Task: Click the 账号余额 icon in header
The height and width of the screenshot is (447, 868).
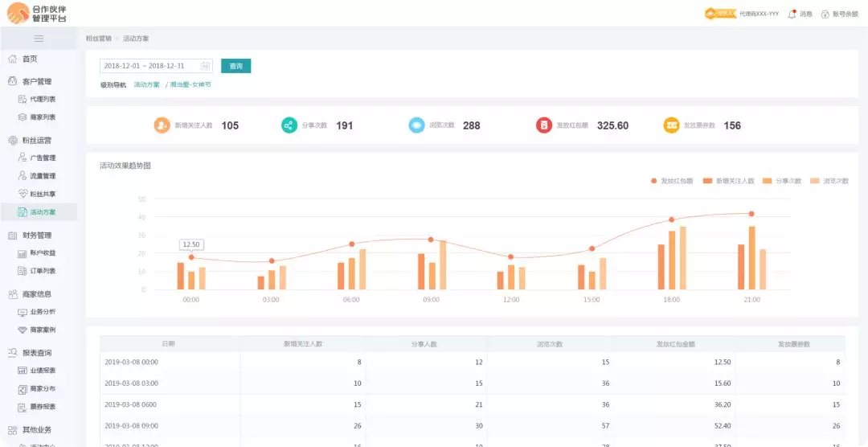Action: point(825,14)
